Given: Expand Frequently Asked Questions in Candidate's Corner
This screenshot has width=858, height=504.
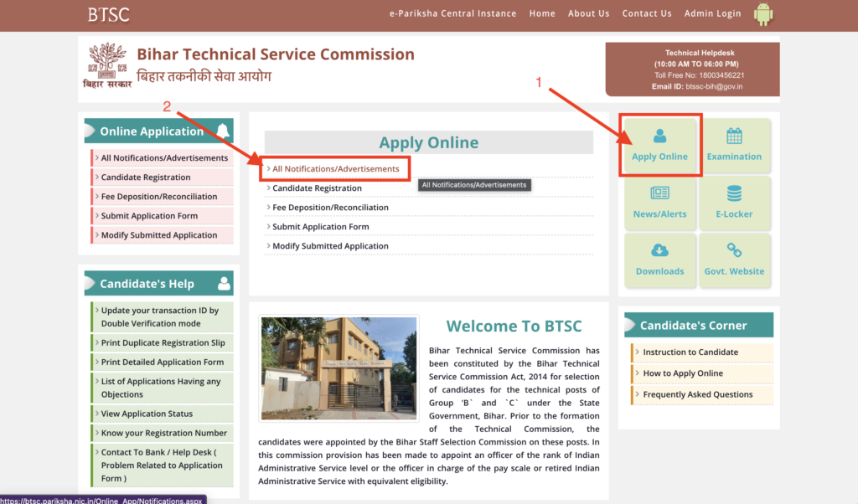Looking at the screenshot, I should pyautogui.click(x=697, y=394).
